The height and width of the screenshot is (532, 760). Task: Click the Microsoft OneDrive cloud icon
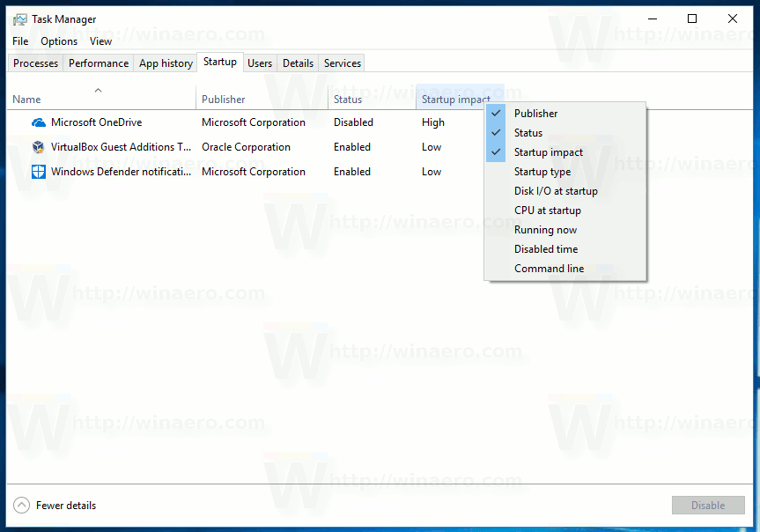[38, 122]
